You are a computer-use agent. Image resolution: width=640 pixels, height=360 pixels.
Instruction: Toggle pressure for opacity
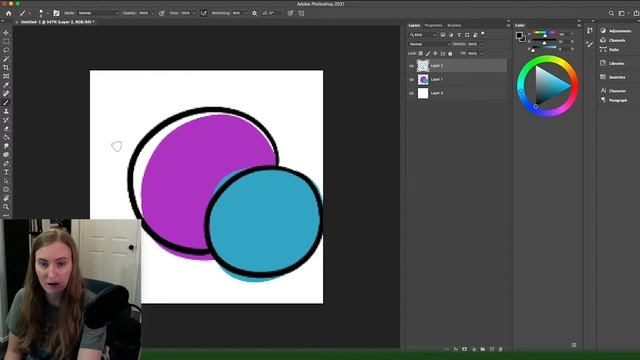point(162,13)
